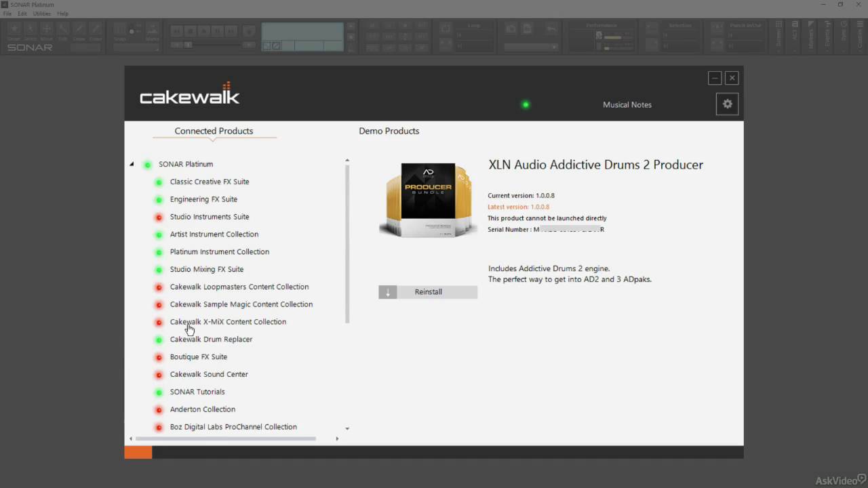
Task: Select Boz Digital Labs ProChannel Collection
Action: click(233, 427)
